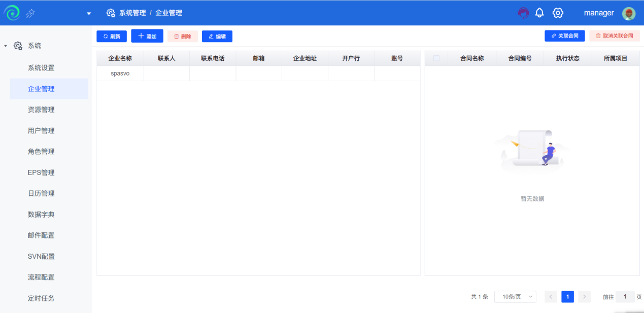Viewport: 644px width, 313px height.
Task: Click the 关联合同 link contract button
Action: click(x=565, y=36)
